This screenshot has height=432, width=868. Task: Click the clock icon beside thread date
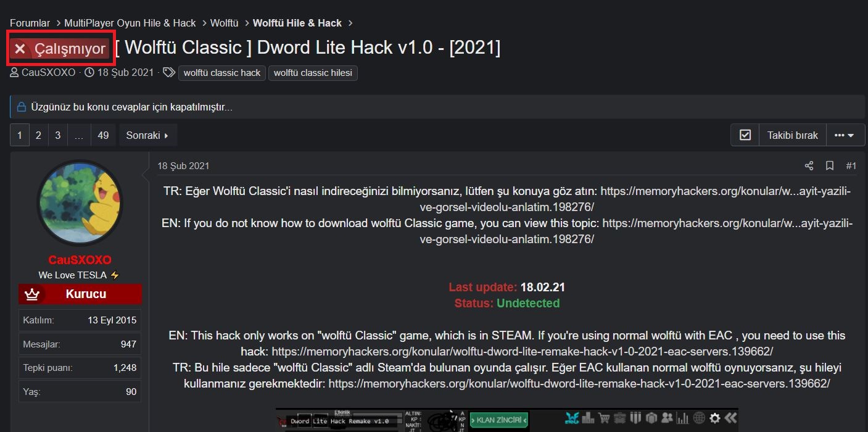click(x=89, y=72)
